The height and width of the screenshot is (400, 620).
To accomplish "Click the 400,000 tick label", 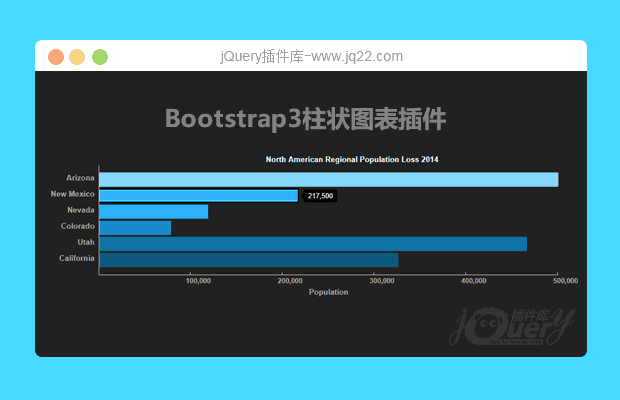I will click(473, 281).
